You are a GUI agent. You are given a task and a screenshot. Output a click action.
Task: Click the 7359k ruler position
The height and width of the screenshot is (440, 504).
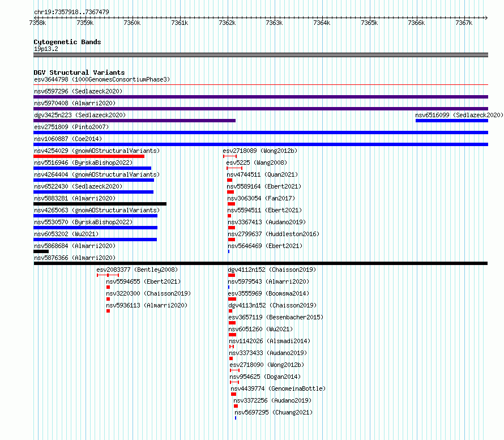click(85, 23)
